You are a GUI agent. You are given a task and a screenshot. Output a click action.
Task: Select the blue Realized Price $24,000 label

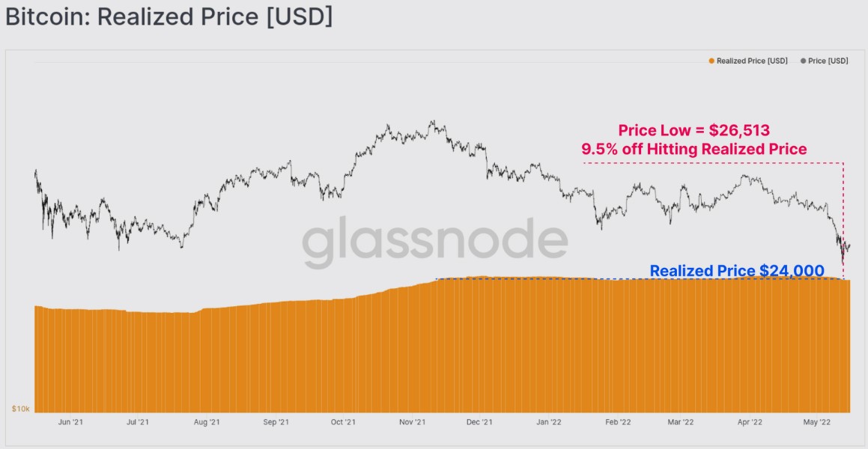736,271
